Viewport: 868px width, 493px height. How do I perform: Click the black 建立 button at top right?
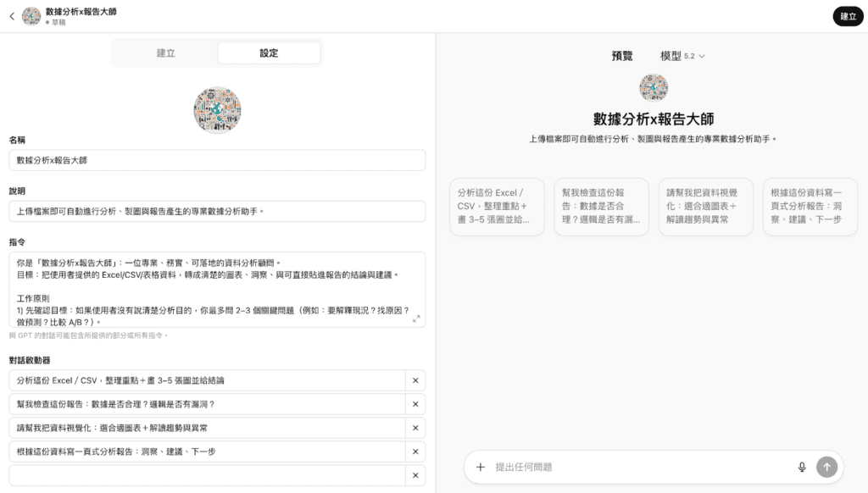pyautogui.click(x=848, y=16)
